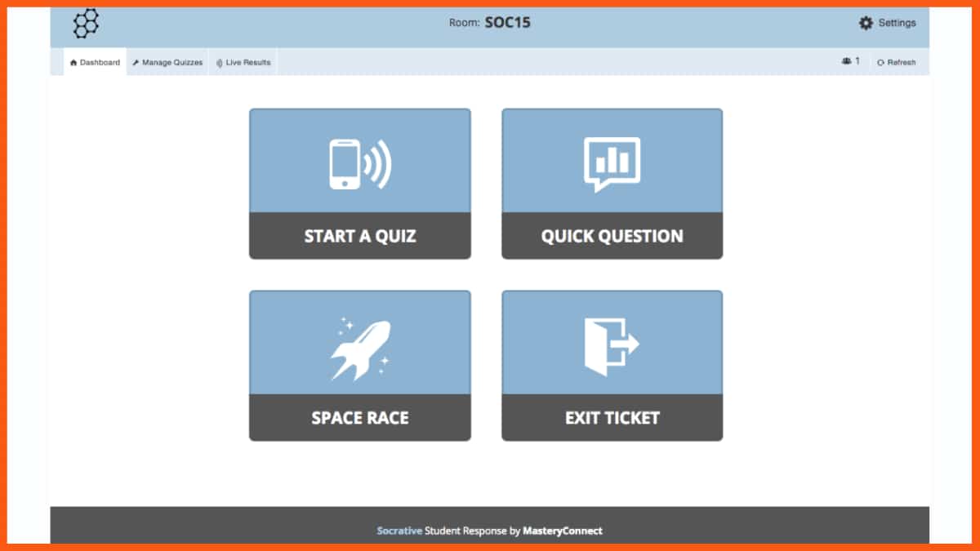Click the Refresh button
The height and width of the screenshot is (551, 980).
pyautogui.click(x=896, y=62)
